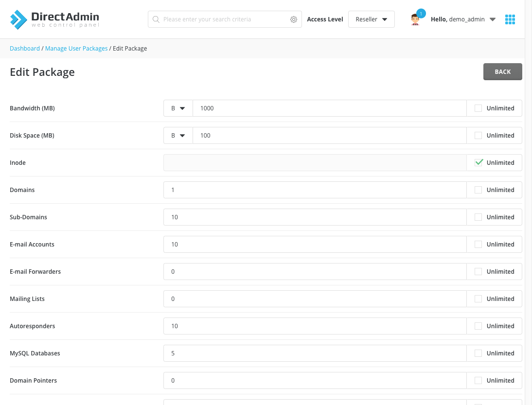This screenshot has width=532, height=405.
Task: Open the apps grid icon in the header
Action: pyautogui.click(x=510, y=19)
